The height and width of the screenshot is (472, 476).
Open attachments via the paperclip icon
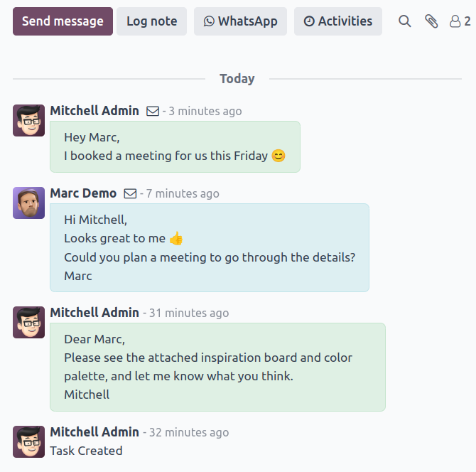(431, 21)
